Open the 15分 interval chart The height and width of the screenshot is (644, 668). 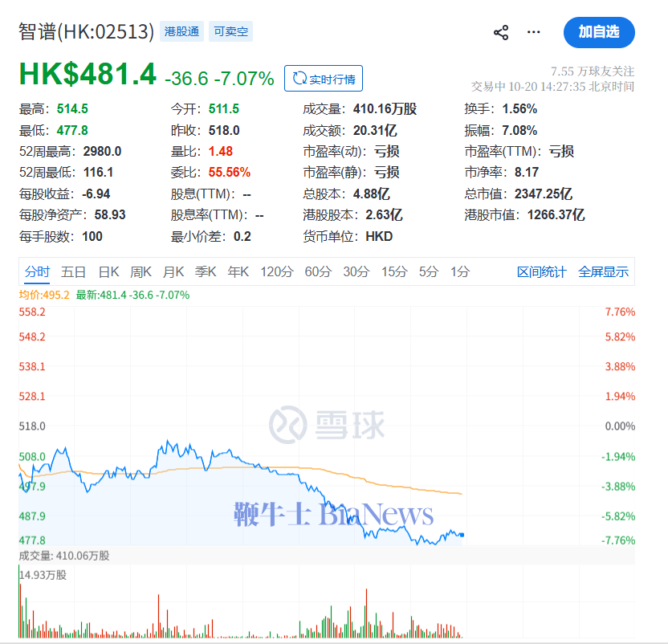(x=394, y=271)
